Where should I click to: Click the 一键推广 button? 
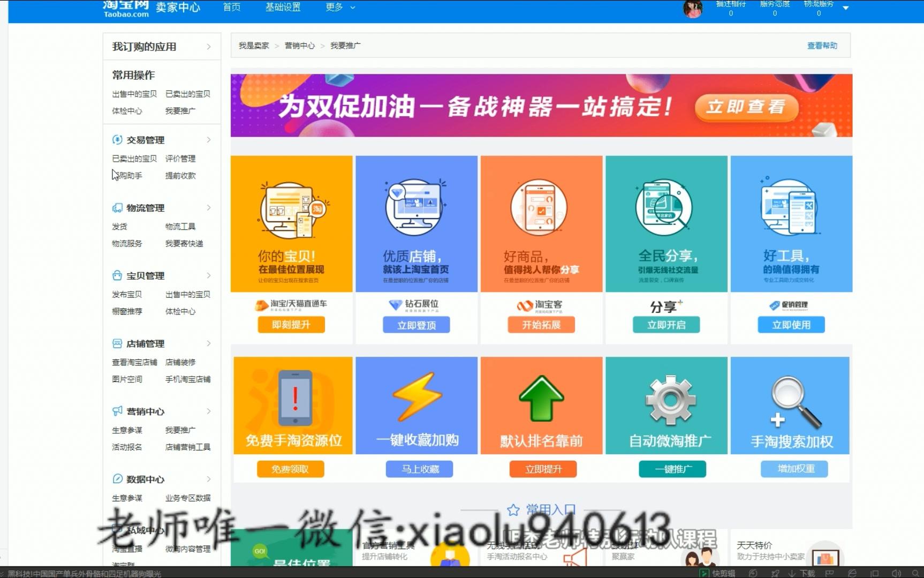click(672, 469)
